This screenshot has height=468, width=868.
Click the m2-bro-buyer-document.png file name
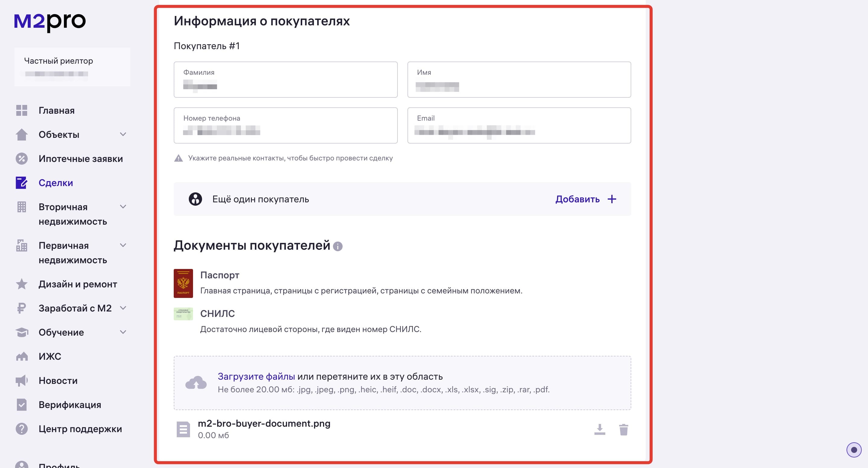(264, 424)
